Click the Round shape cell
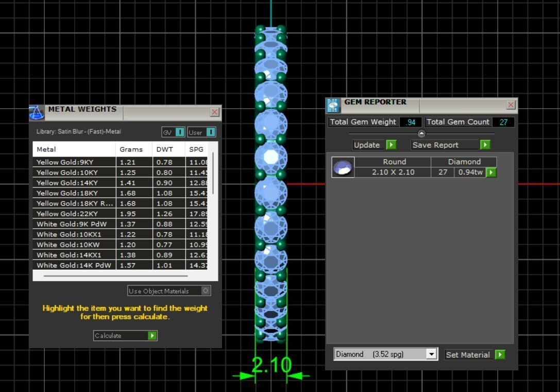Image resolution: width=560 pixels, height=392 pixels. (393, 162)
